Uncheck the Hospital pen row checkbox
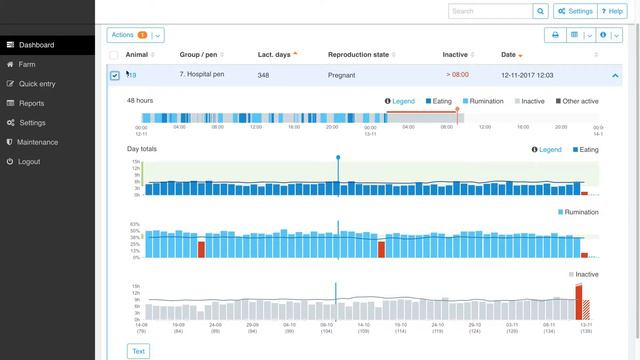The image size is (640, 360). [115, 76]
